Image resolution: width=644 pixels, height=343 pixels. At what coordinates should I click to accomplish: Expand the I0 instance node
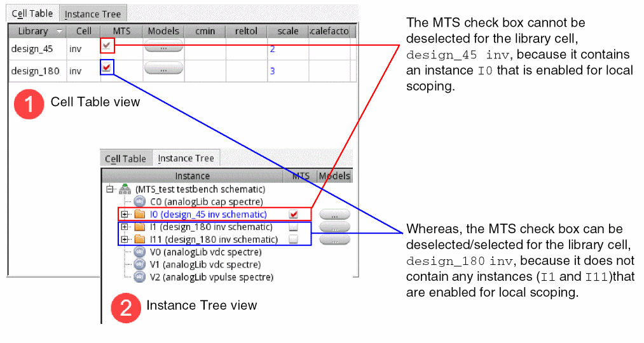click(125, 214)
